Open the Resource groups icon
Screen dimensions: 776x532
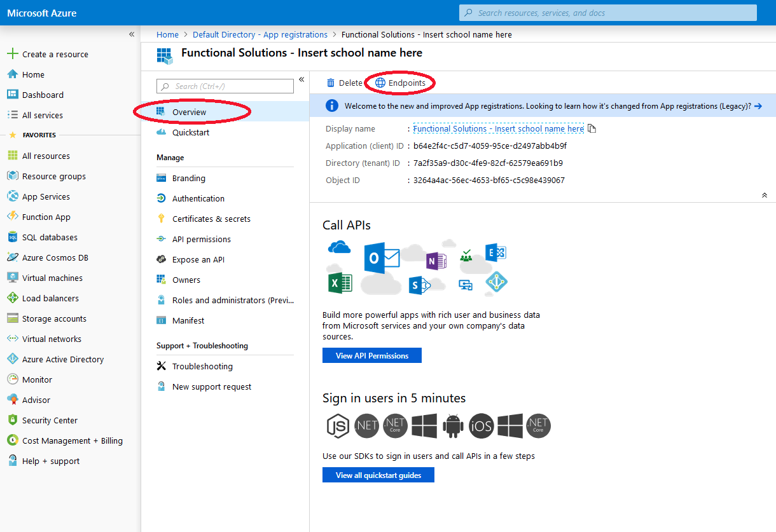coord(12,176)
